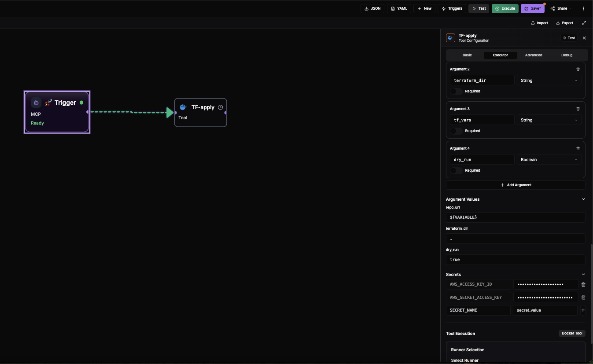Open type dropdown for terraform_dir argument
The image size is (593, 364).
pyautogui.click(x=549, y=80)
